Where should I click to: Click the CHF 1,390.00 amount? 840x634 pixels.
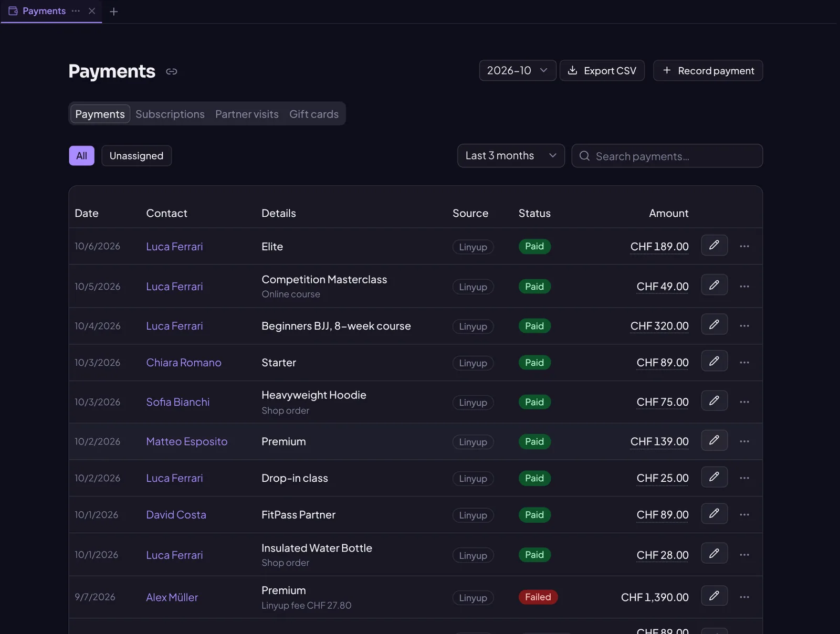(655, 597)
